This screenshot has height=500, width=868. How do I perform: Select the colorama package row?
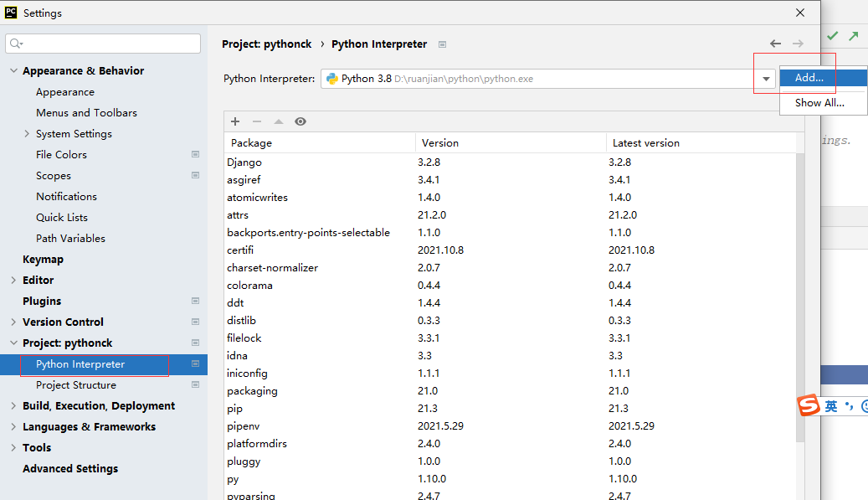point(510,286)
